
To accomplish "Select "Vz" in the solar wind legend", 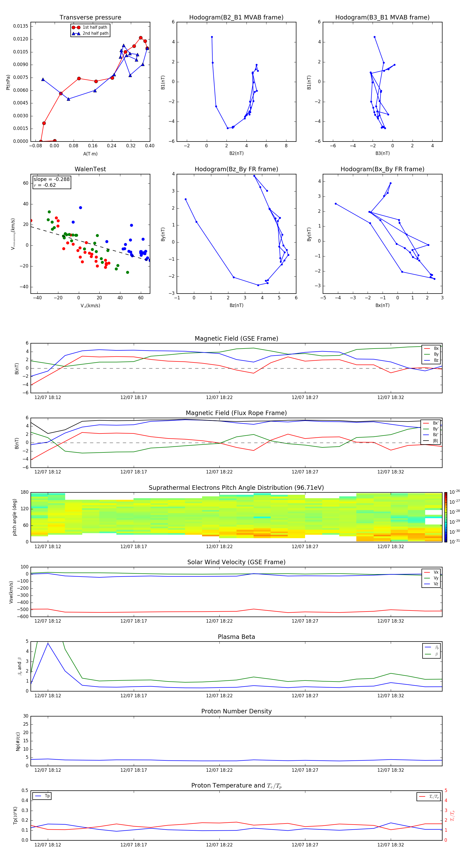I will tap(431, 584).
